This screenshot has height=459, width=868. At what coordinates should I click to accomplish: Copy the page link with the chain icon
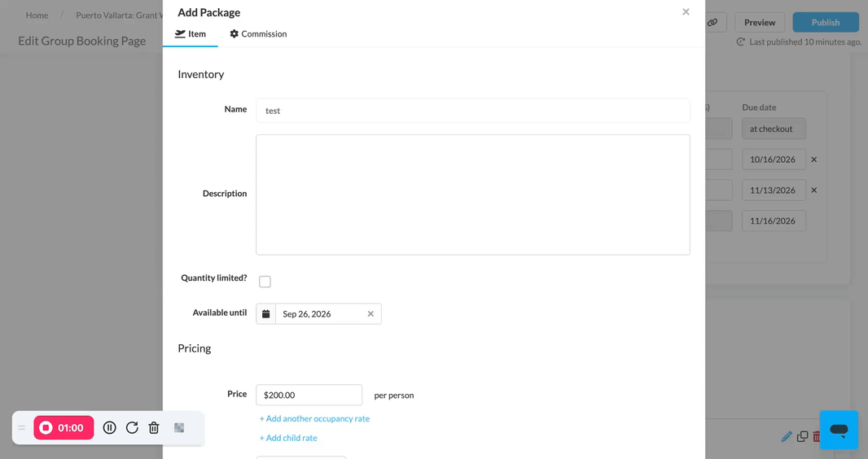coord(712,22)
